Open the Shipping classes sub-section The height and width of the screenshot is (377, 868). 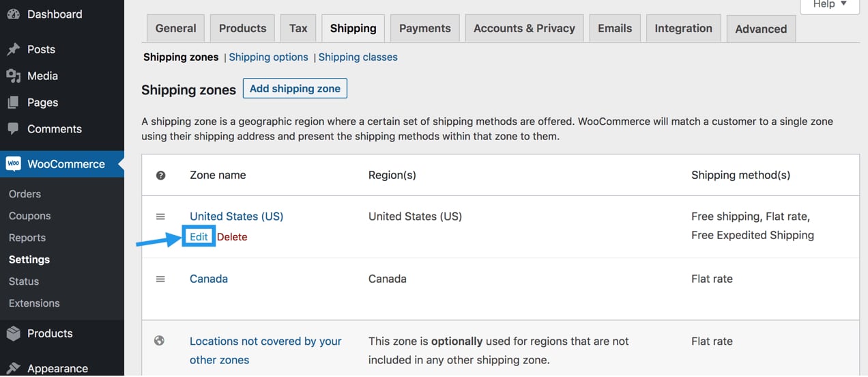pyautogui.click(x=358, y=57)
